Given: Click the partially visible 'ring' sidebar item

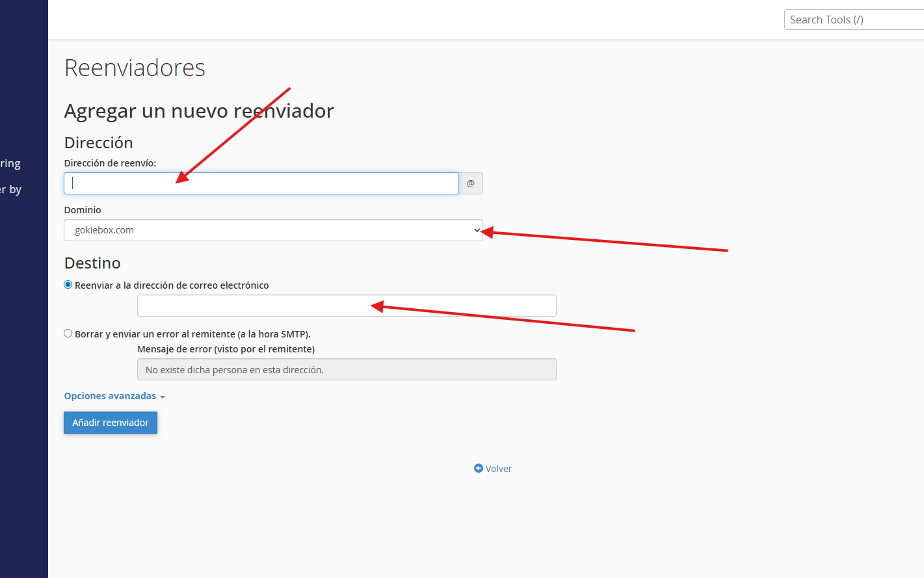Looking at the screenshot, I should click(x=10, y=164).
